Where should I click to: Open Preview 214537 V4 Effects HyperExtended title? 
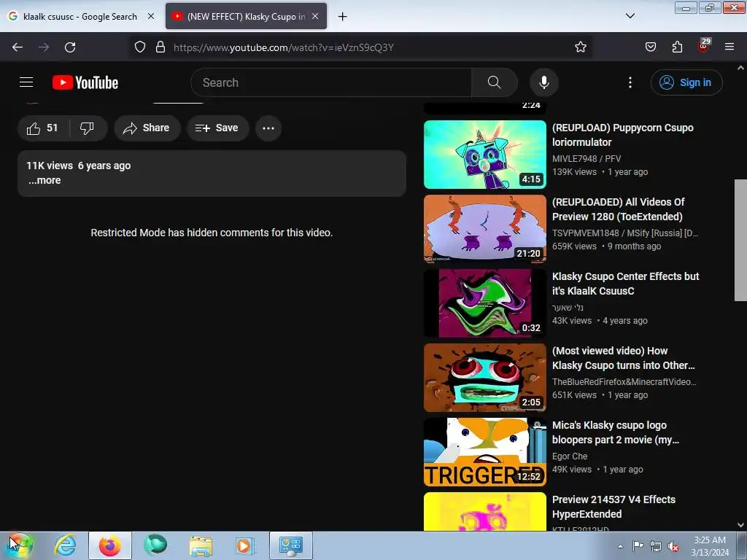[x=614, y=507]
